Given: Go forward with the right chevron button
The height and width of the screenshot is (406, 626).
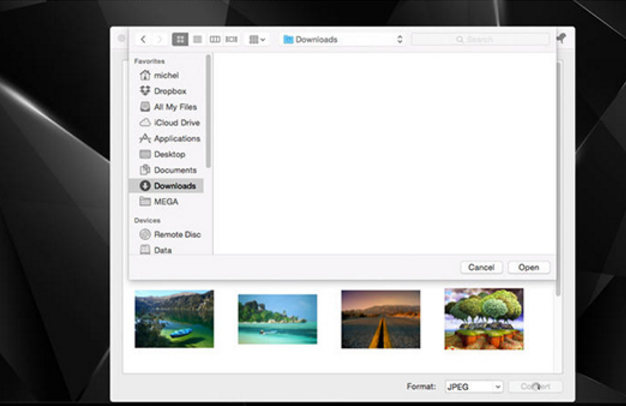Looking at the screenshot, I should coord(159,39).
